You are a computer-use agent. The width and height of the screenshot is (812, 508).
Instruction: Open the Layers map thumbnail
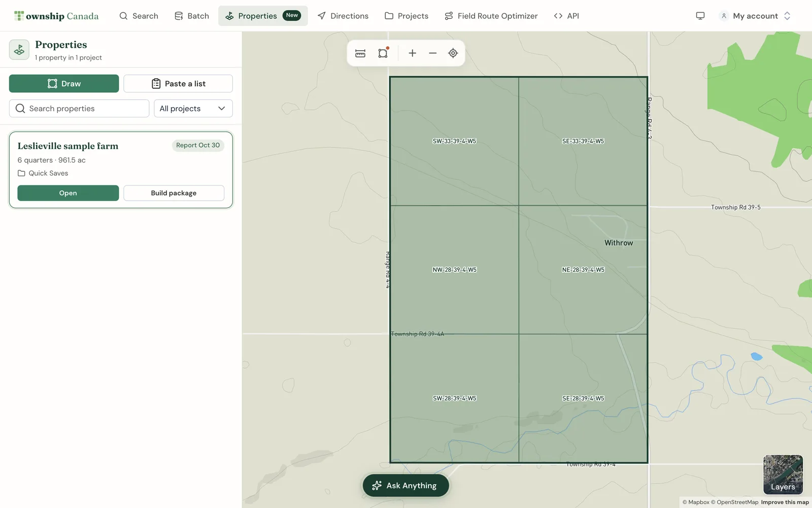(x=783, y=474)
